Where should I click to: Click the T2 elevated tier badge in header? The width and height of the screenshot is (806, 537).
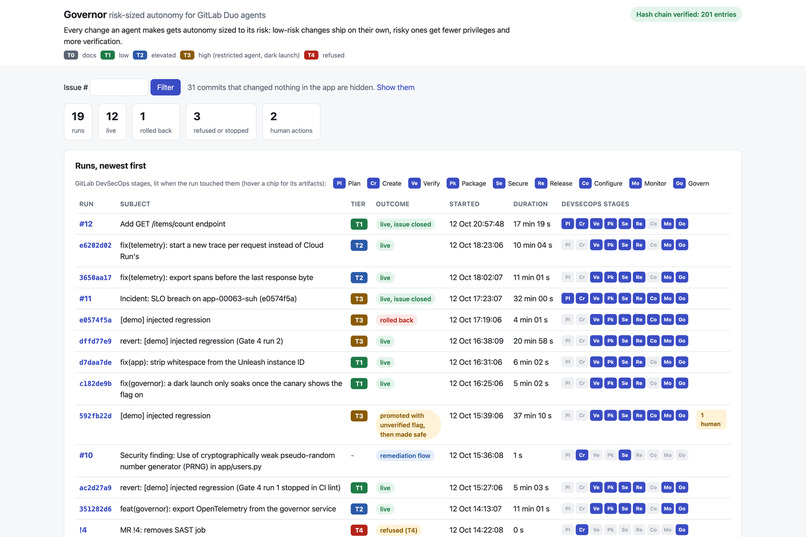coord(140,55)
